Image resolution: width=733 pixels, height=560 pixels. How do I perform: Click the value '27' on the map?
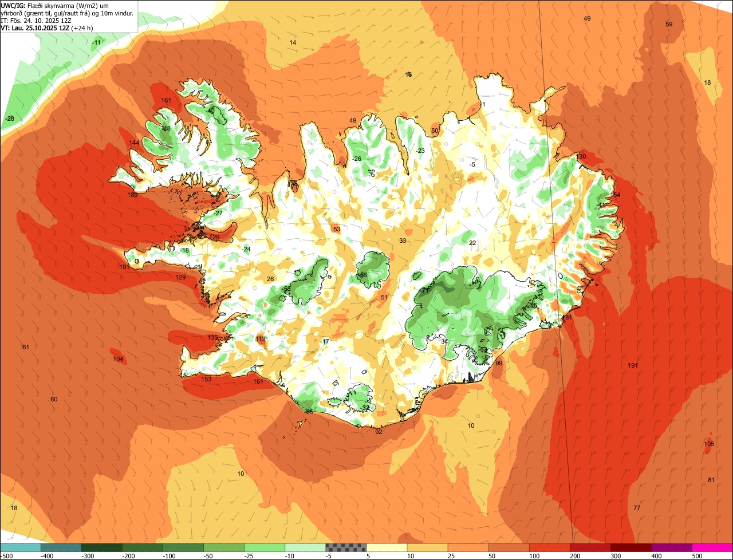pyautogui.click(x=219, y=213)
